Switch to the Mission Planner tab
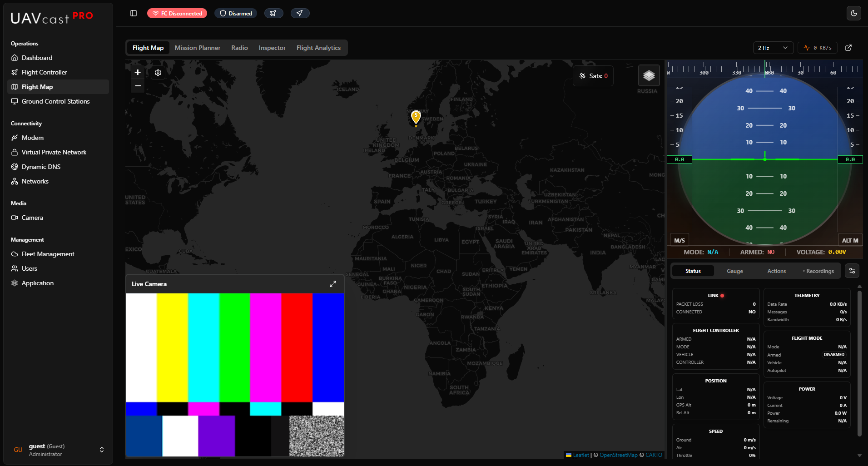868x466 pixels. pos(197,48)
